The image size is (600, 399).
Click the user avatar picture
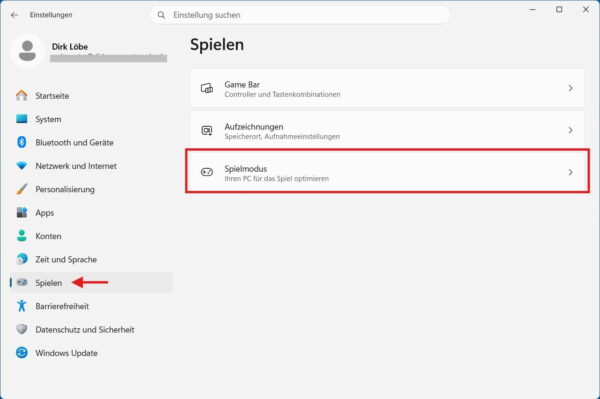coord(28,50)
